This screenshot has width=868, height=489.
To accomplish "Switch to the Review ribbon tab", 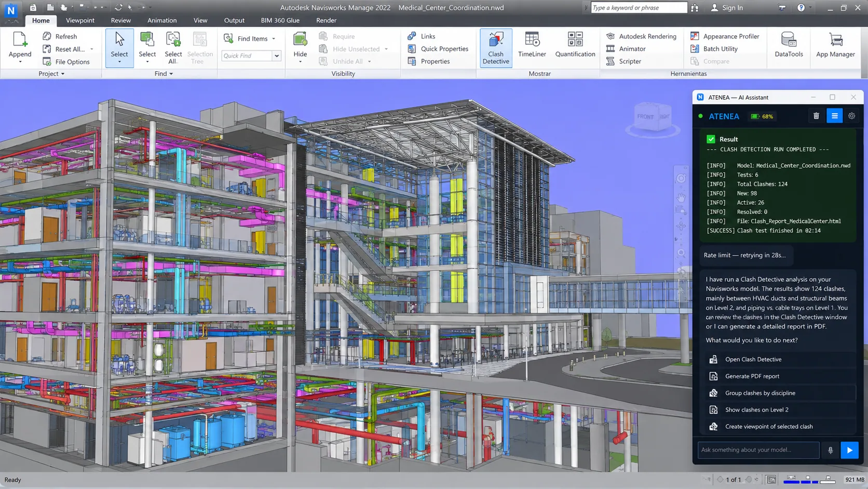I will (x=120, y=20).
